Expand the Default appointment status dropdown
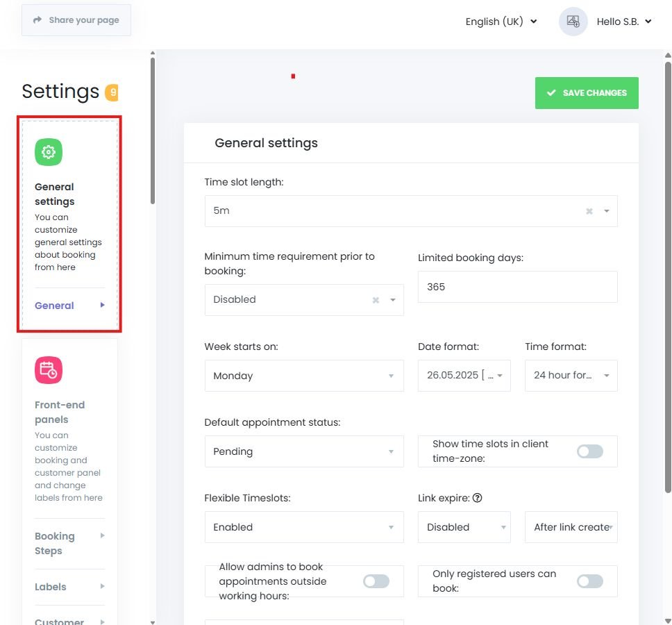 303,451
